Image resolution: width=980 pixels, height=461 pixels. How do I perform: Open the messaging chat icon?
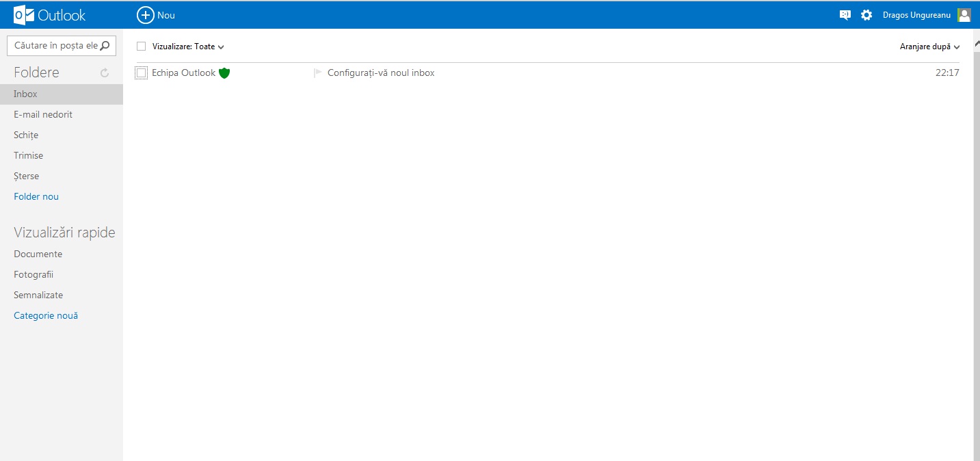click(845, 15)
